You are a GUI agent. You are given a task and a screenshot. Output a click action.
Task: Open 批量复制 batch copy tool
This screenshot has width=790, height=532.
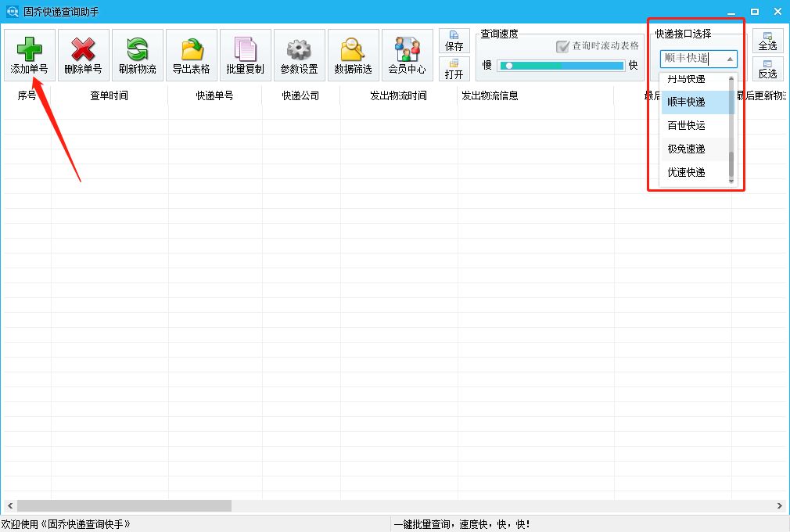coord(246,54)
